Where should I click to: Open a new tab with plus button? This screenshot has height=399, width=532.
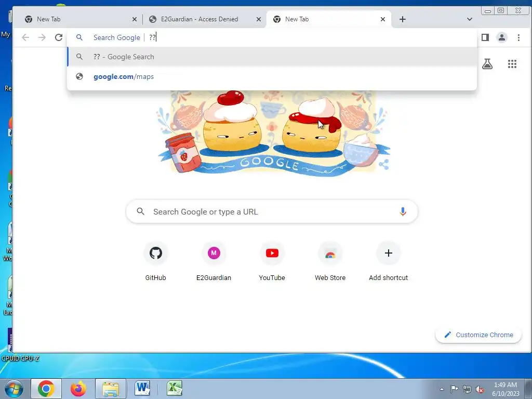tap(403, 19)
